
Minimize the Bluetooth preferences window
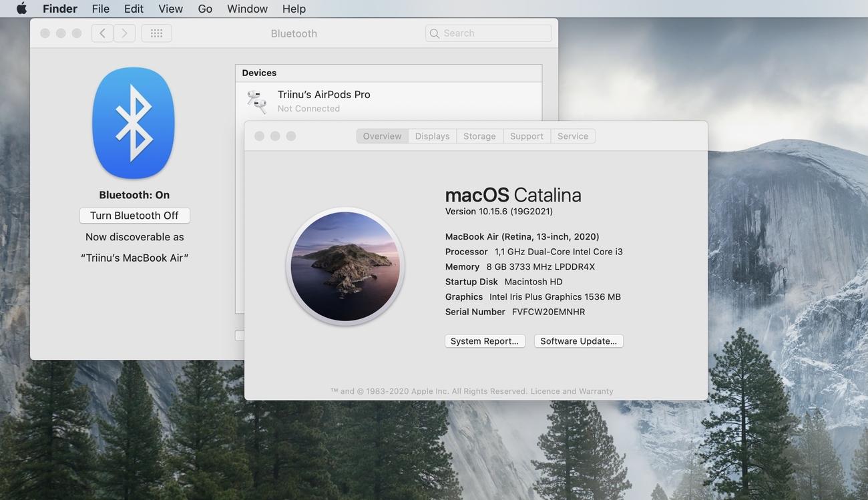click(61, 33)
